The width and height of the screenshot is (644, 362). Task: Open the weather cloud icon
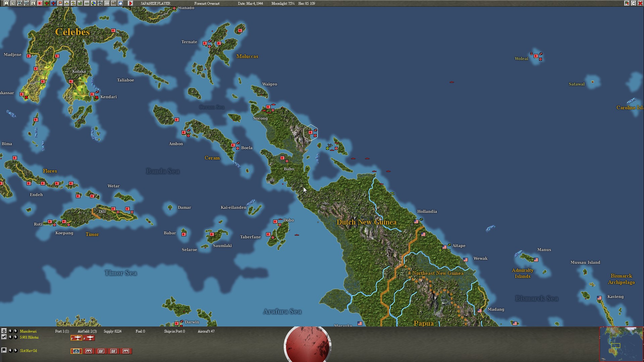pyautogui.click(x=120, y=3)
